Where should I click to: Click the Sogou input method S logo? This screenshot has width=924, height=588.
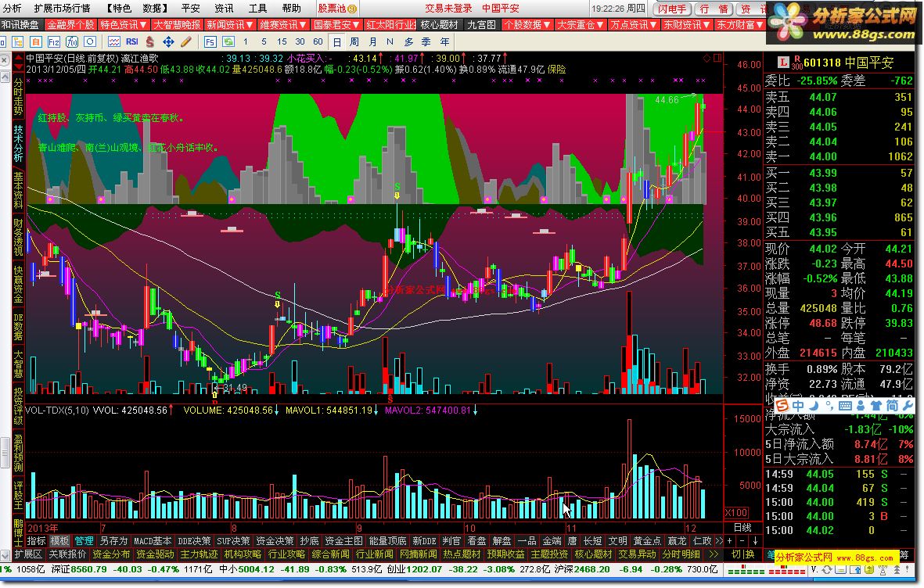tap(782, 405)
